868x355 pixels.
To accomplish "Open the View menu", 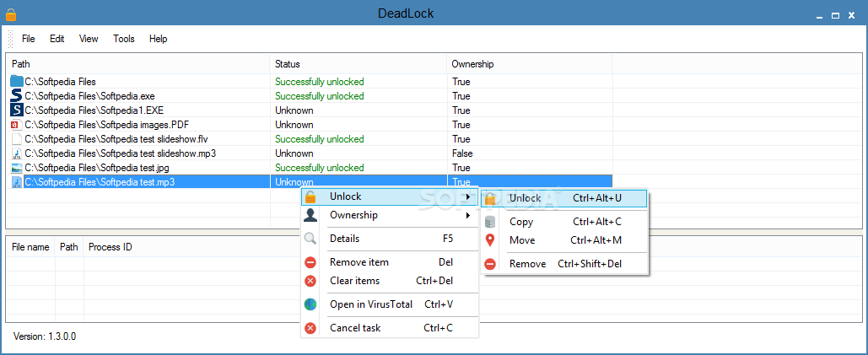I will 89,39.
